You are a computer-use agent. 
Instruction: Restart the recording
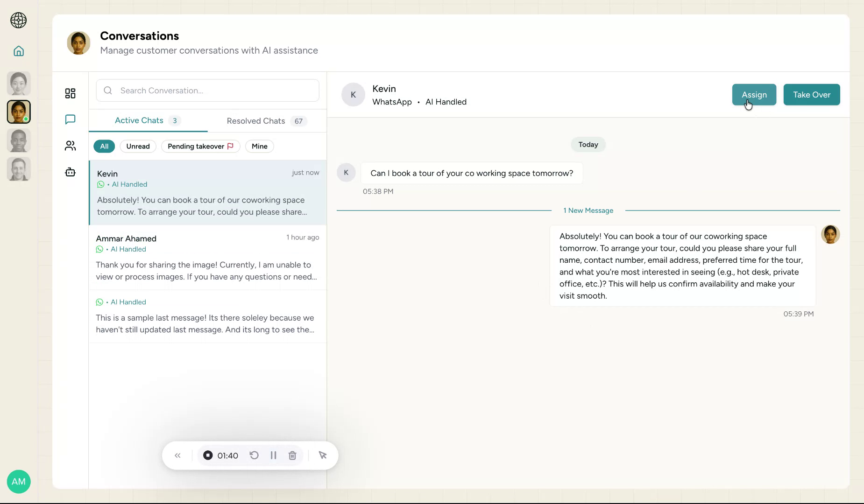click(254, 455)
